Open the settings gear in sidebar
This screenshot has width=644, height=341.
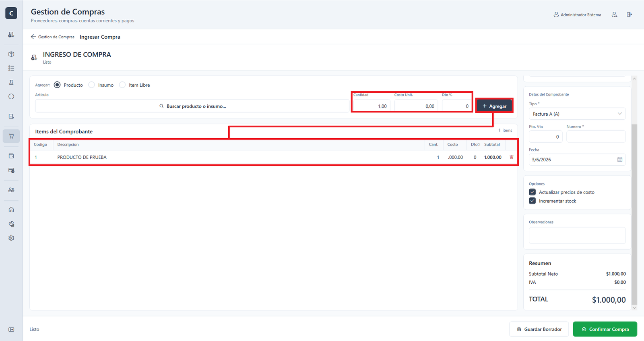coord(11,238)
